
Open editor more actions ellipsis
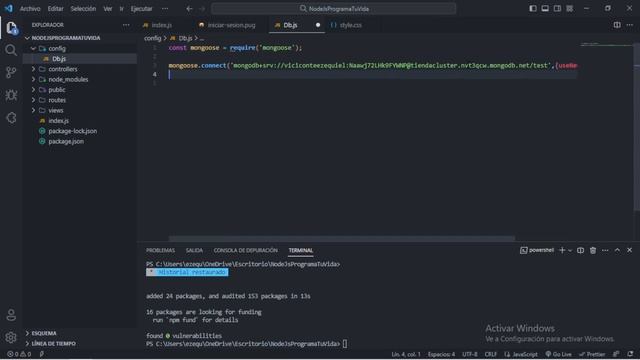pos(630,25)
